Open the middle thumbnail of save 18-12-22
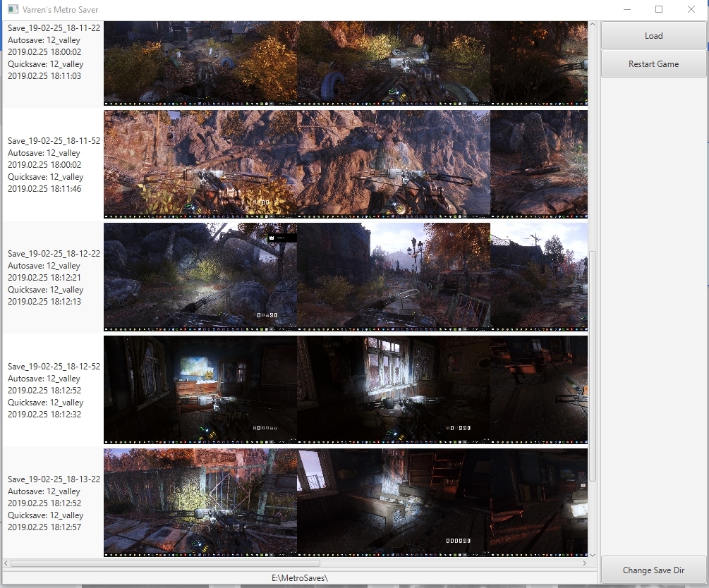Image resolution: width=709 pixels, height=588 pixels. tap(394, 277)
